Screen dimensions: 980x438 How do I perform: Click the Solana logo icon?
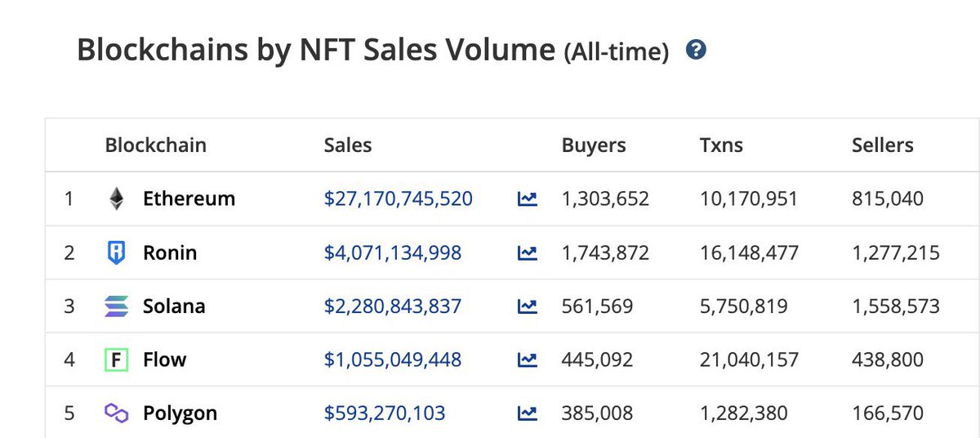[117, 306]
